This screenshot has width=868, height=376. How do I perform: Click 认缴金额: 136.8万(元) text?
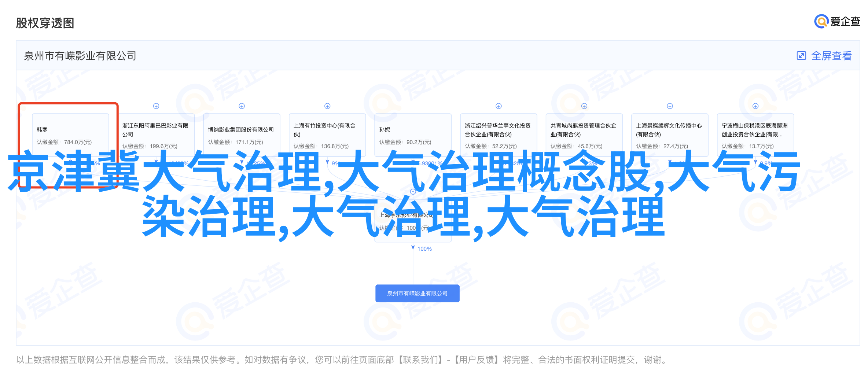click(321, 146)
